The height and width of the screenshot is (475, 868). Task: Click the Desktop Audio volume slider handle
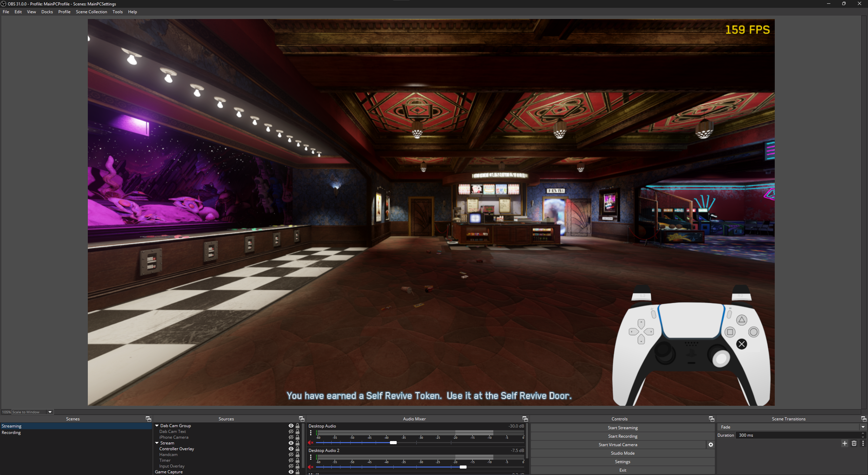[393, 443]
